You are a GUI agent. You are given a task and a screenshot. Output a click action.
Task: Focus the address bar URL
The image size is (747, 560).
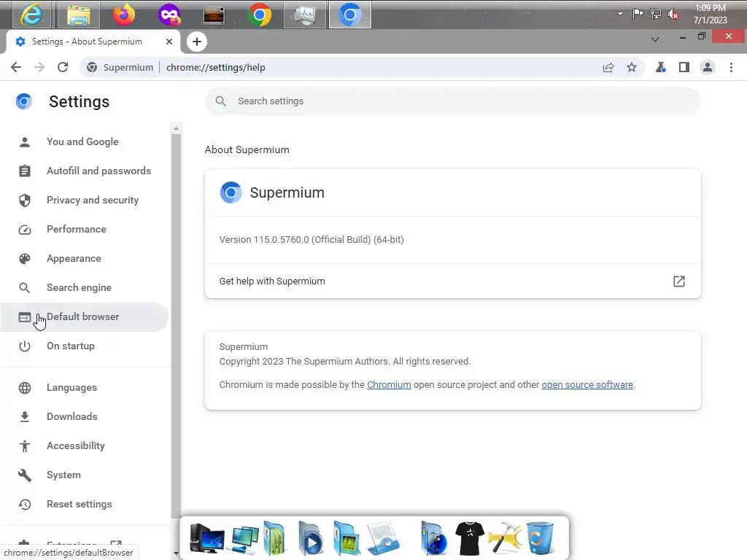point(216,67)
